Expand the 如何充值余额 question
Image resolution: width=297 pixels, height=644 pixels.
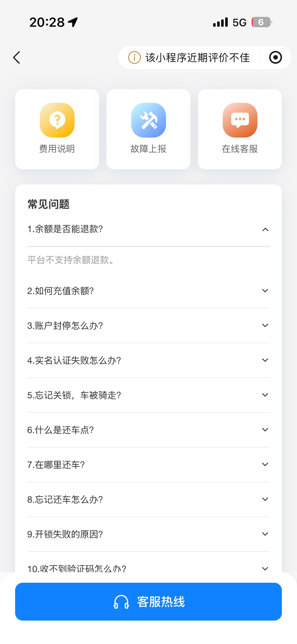pyautogui.click(x=265, y=291)
